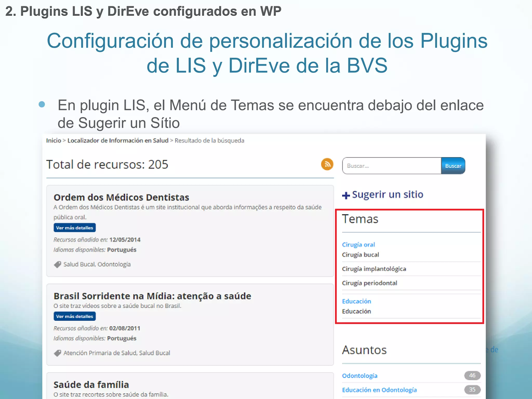
Task: Click Resultado de la búsqueda breadcrumb text
Action: (x=209, y=141)
